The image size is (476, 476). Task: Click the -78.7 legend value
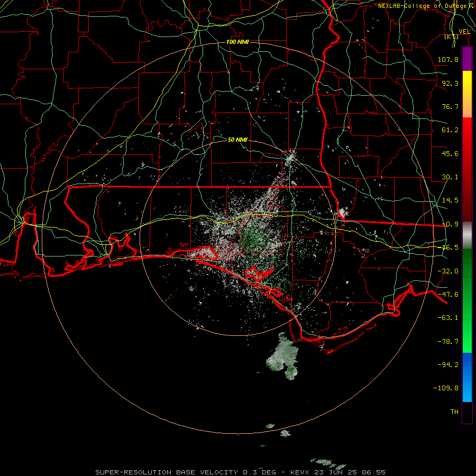coord(448,342)
